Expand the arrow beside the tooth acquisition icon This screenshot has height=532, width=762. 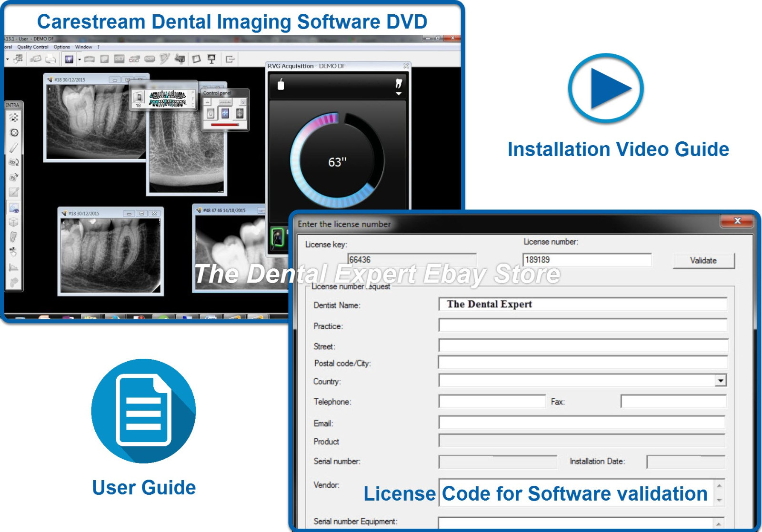click(80, 59)
